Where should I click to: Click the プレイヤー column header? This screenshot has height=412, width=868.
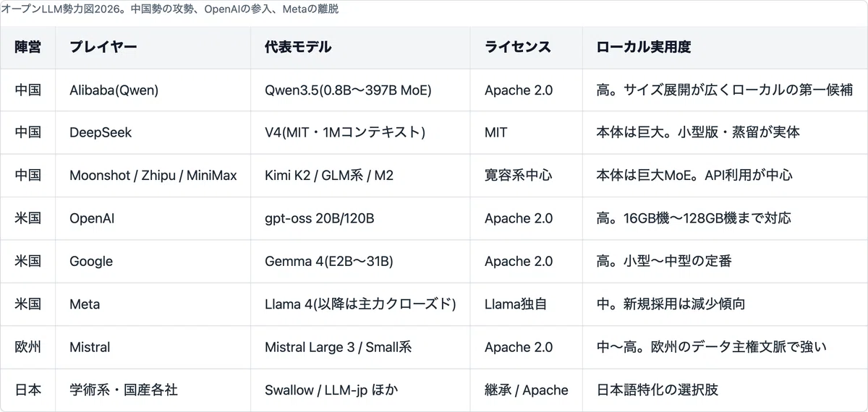coord(153,47)
